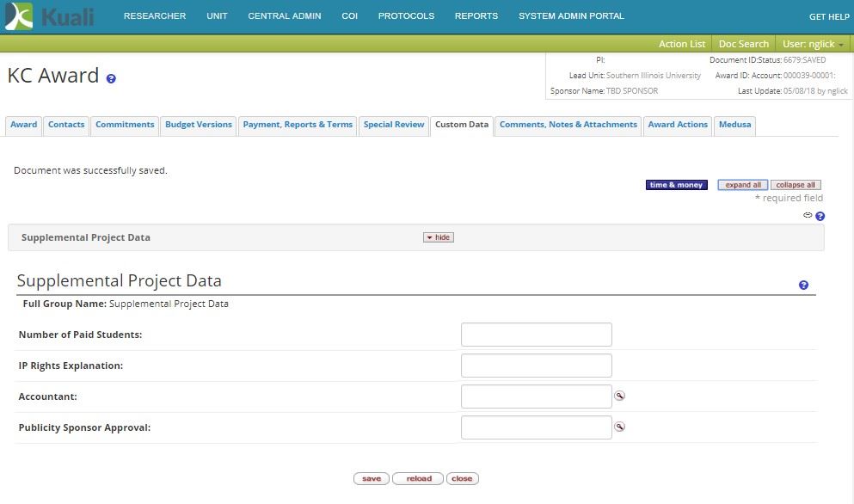This screenshot has width=854, height=504.
Task: Click the Accountant lookup magnifier icon
Action: click(x=619, y=396)
